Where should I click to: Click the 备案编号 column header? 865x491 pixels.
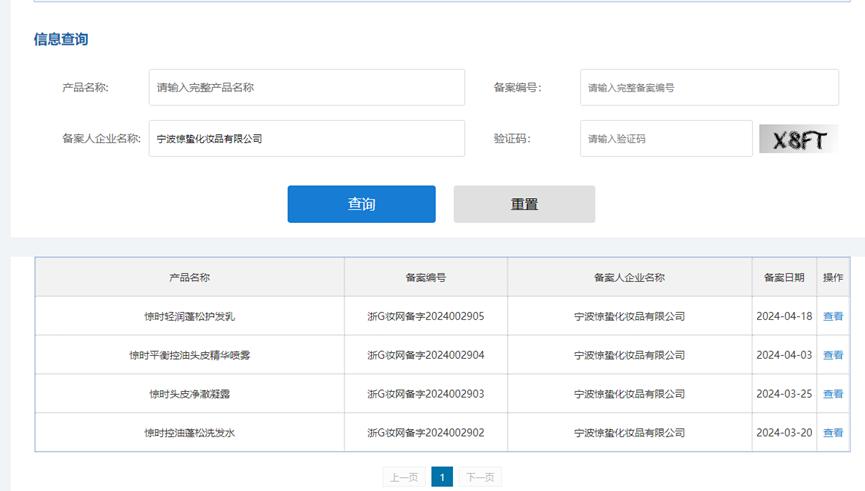coord(426,277)
